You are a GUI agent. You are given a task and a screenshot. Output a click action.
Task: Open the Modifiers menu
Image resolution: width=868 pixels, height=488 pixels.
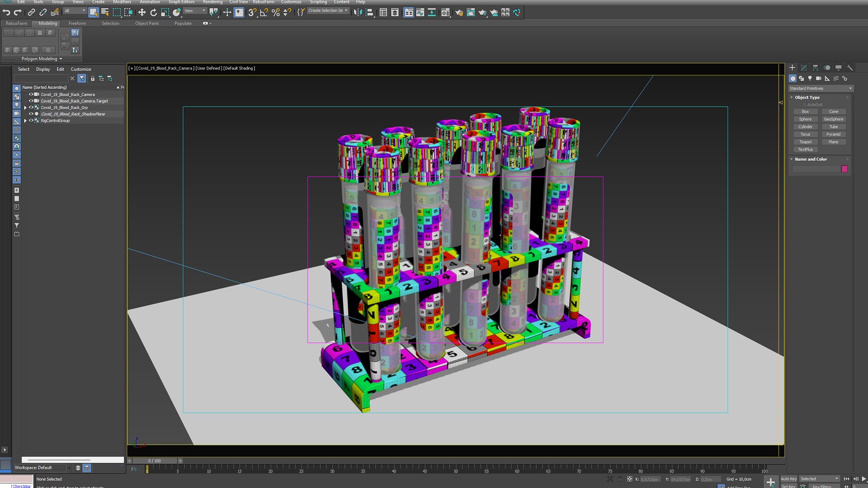[x=122, y=2]
